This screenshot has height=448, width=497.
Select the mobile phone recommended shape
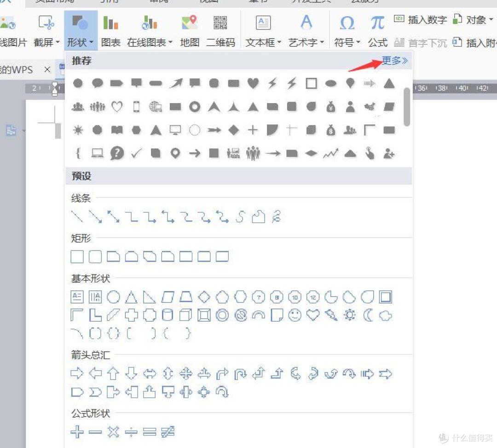(136, 106)
